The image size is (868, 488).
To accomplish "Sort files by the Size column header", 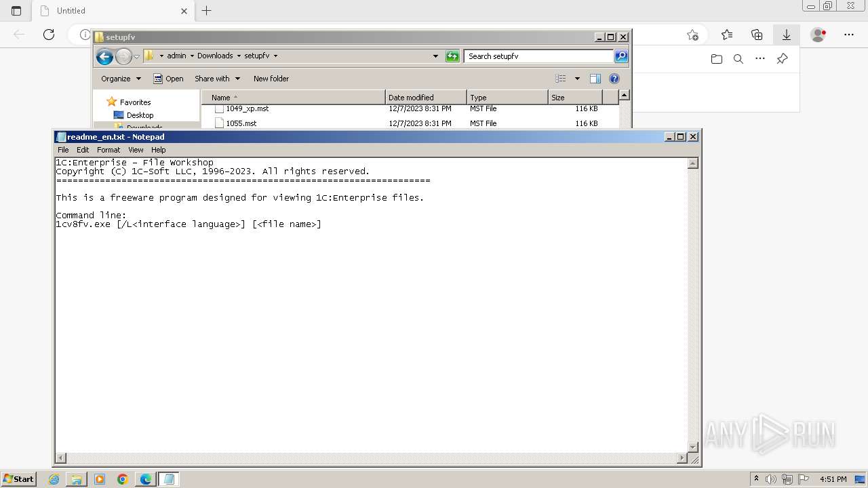I will (x=575, y=98).
